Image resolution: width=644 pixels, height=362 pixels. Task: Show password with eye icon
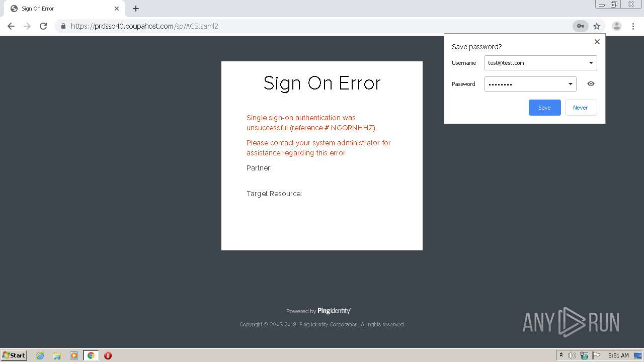(591, 84)
